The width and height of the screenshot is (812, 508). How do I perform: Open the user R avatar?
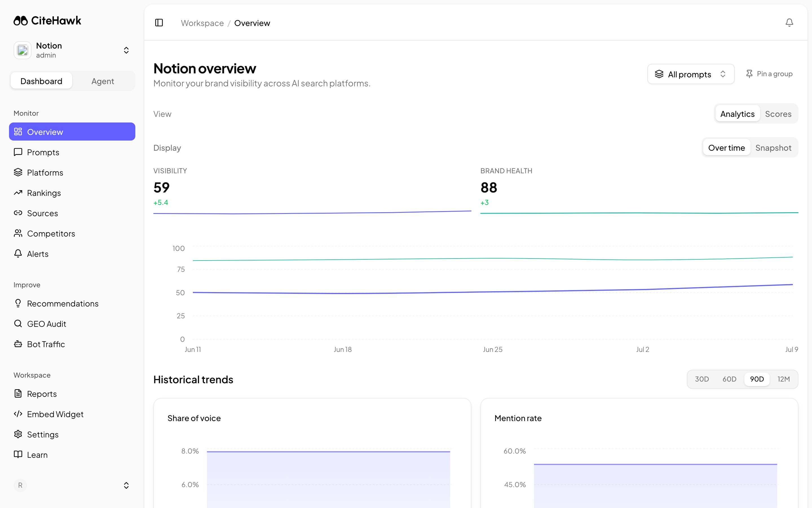(20, 485)
